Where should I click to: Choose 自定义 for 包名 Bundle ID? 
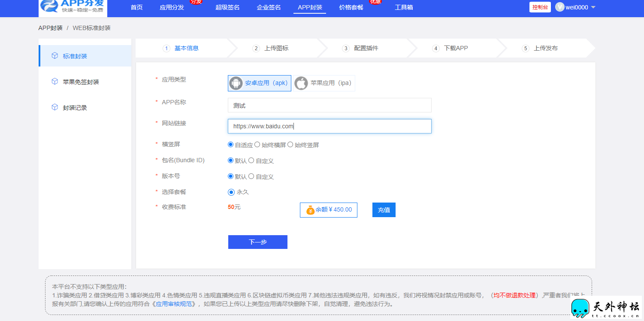[x=251, y=160]
